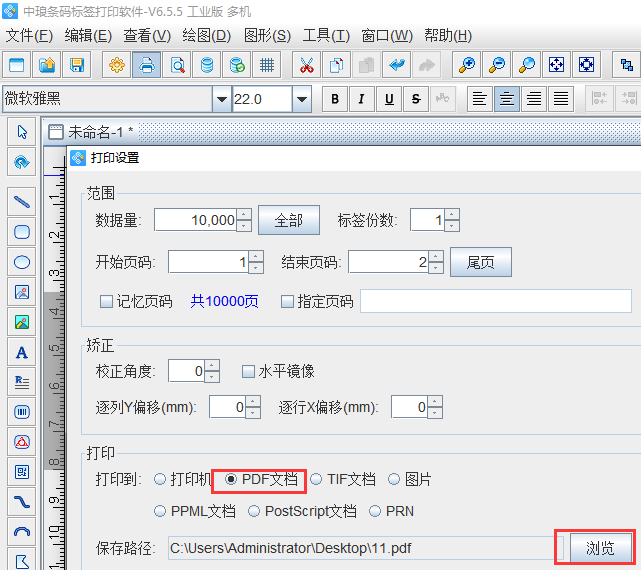Open document settings gear icon
This screenshot has height=570, width=641.
(x=117, y=65)
